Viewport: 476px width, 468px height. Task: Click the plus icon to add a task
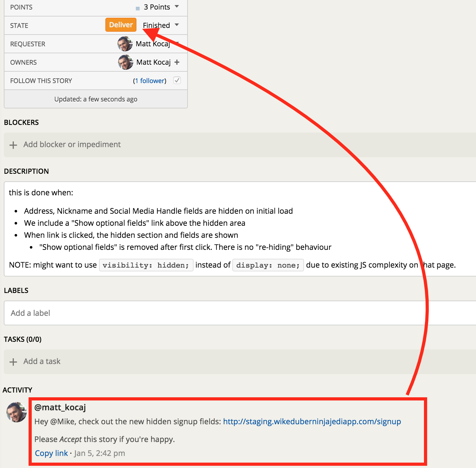click(13, 362)
